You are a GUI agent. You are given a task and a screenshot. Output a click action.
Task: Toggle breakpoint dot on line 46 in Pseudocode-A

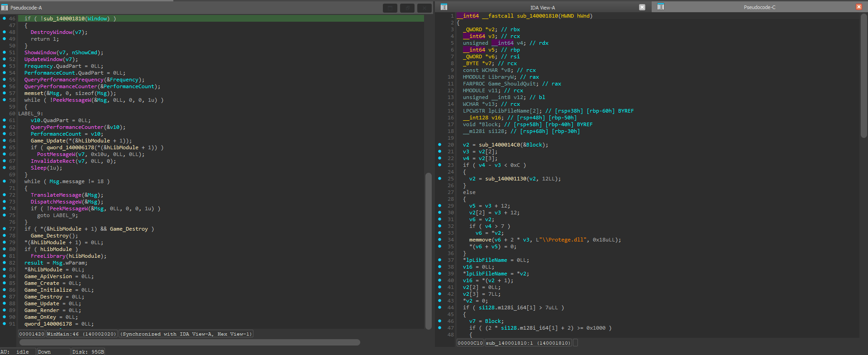pos(5,19)
